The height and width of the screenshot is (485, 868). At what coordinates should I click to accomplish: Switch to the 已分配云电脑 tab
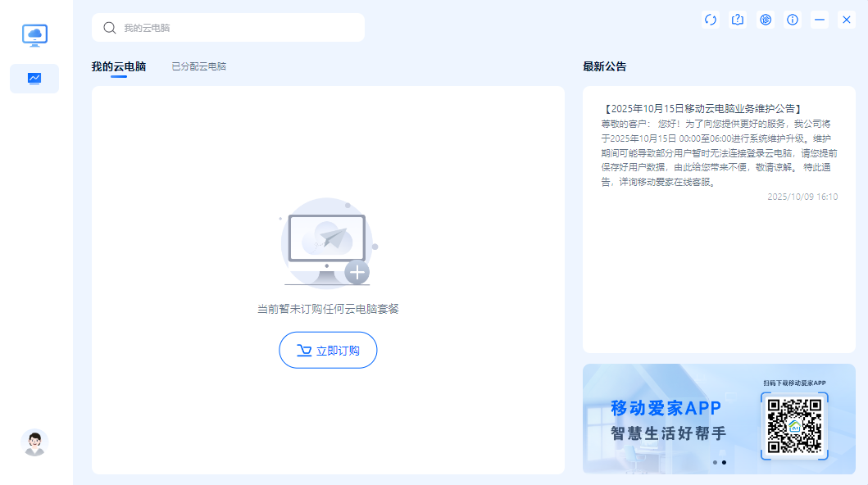pos(198,66)
